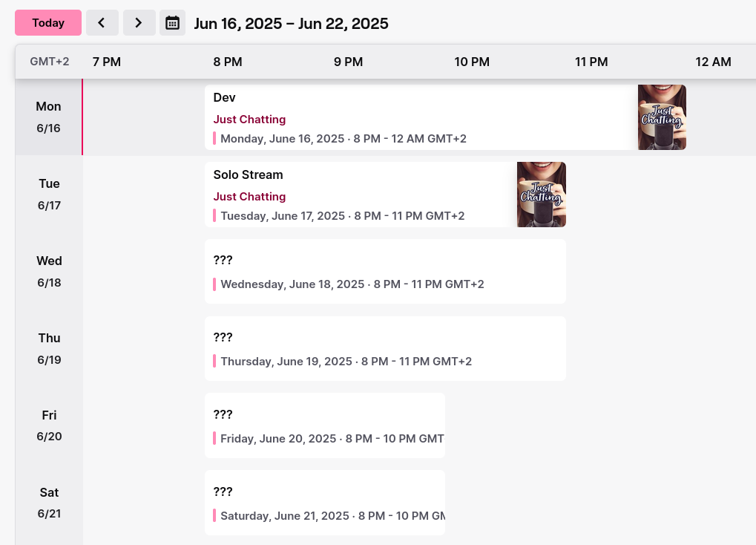Select the Fri 6/20 day label

click(x=49, y=425)
